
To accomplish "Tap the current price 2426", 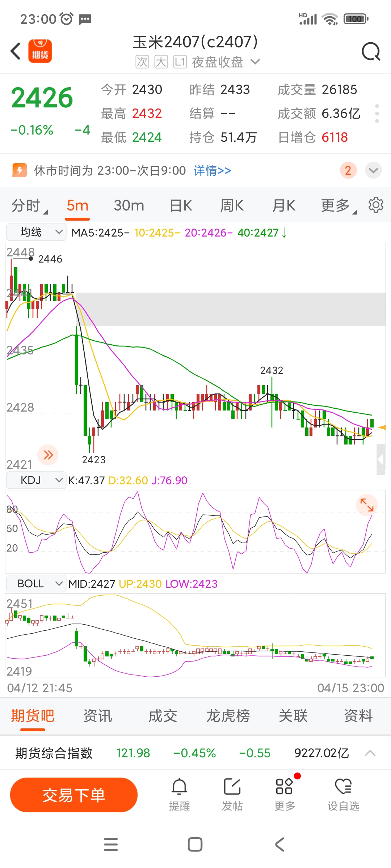I will (x=42, y=98).
